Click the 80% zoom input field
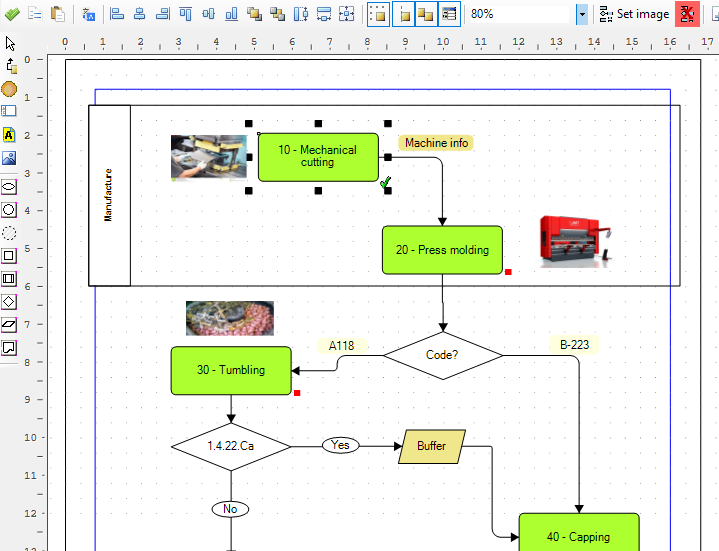The width and height of the screenshot is (719, 551). point(519,14)
